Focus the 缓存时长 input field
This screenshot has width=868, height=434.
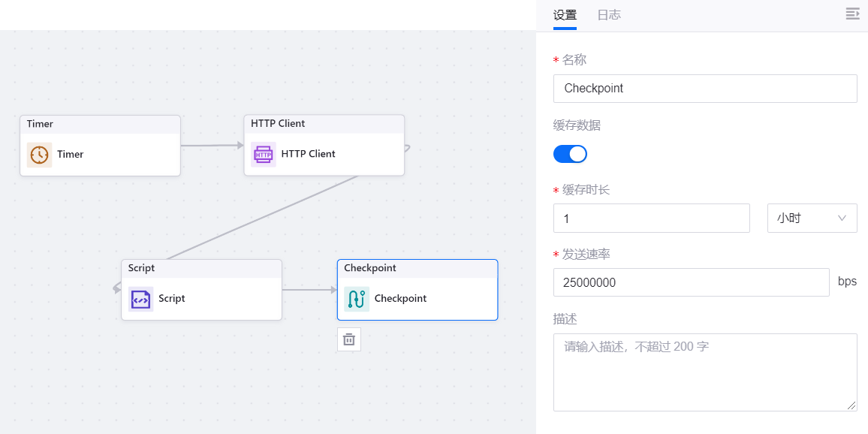point(651,218)
